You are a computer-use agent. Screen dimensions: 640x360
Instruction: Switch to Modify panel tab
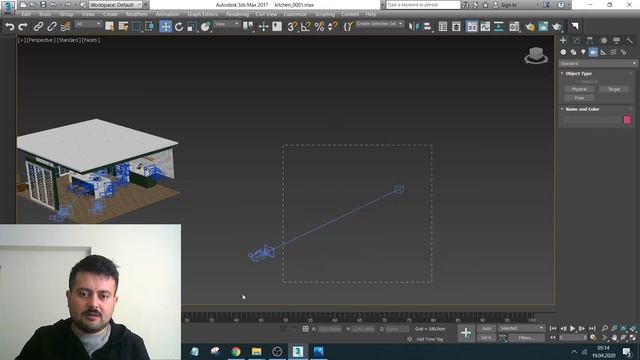[x=576, y=40]
